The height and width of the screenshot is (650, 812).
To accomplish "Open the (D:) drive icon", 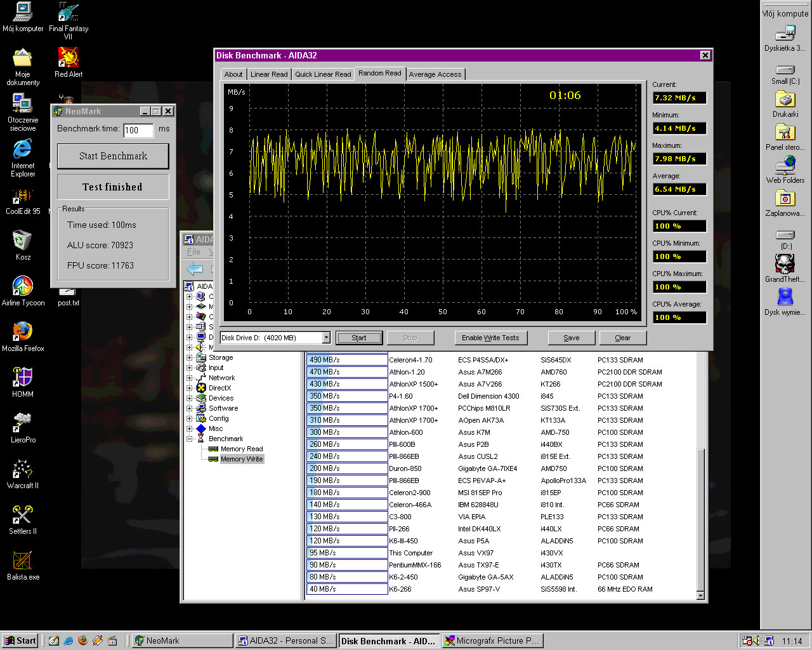I will click(785, 239).
